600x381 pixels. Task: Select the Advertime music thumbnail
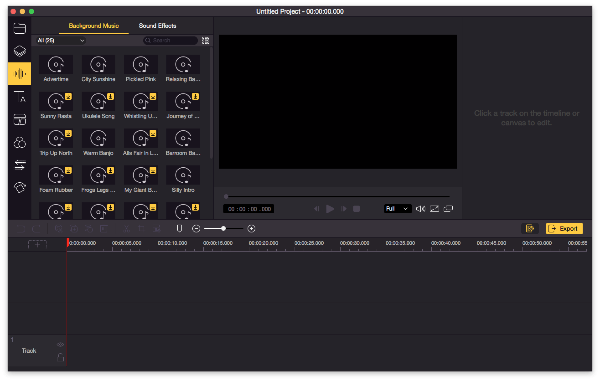coord(56,64)
